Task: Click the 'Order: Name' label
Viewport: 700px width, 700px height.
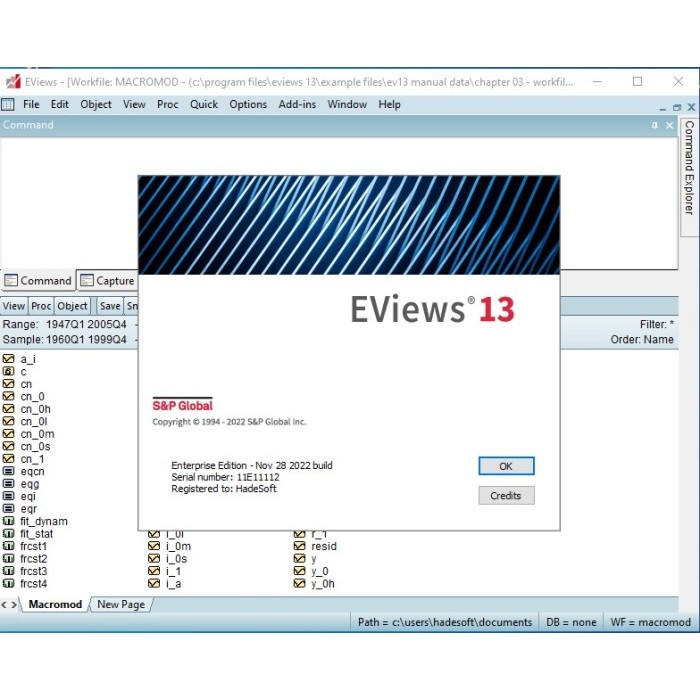Action: tap(642, 340)
